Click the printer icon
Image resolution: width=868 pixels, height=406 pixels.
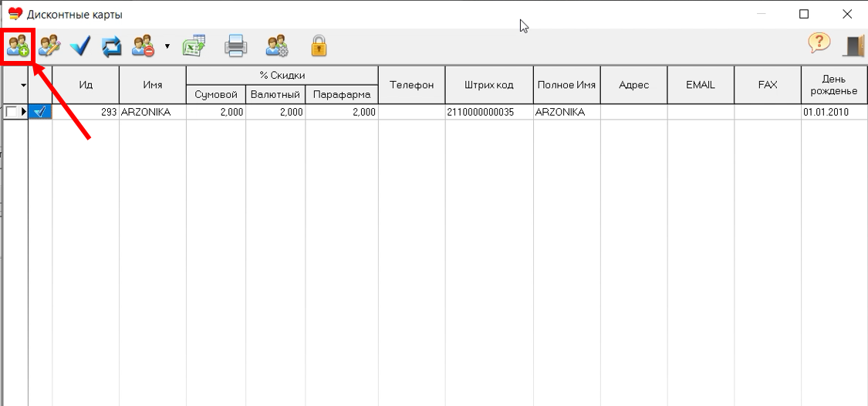coord(236,46)
